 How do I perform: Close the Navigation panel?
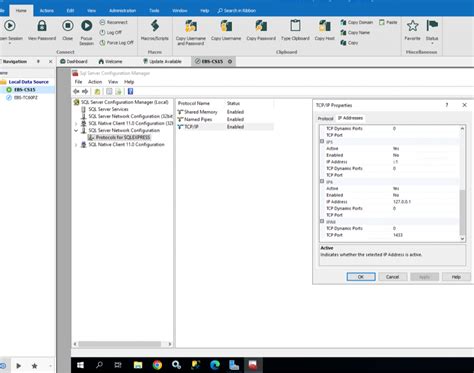point(50,61)
